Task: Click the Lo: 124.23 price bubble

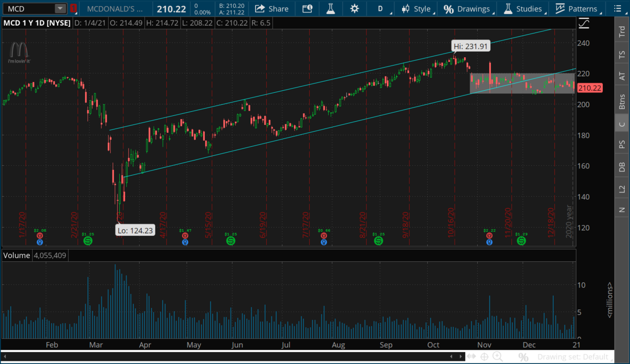Action: tap(135, 230)
